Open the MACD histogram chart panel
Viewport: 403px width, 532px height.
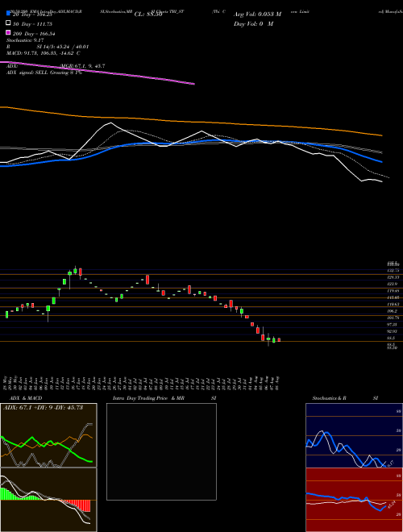click(48, 500)
